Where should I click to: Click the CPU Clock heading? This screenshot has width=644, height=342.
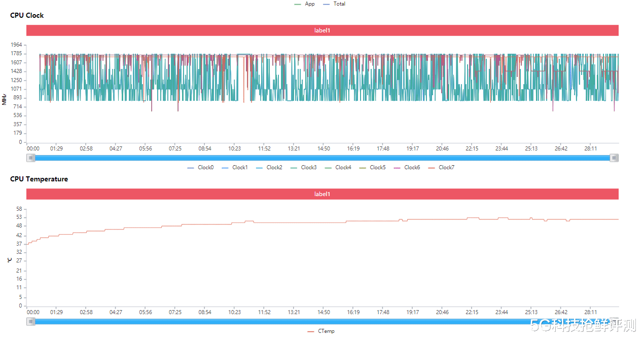(x=27, y=15)
